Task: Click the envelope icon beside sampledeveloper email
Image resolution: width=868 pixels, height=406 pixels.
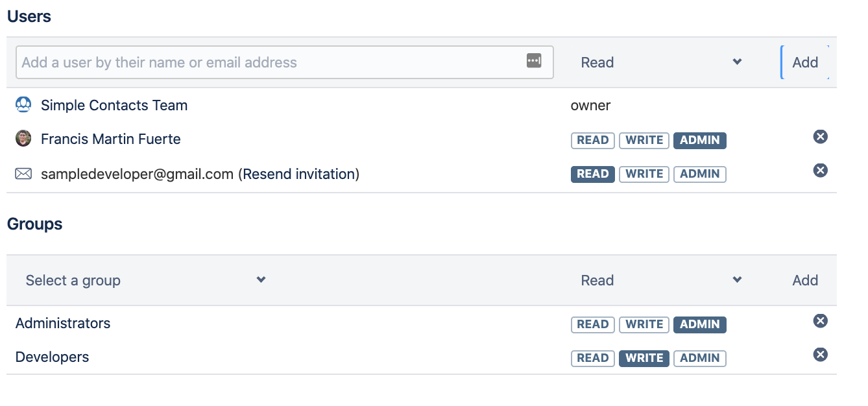Action: point(23,174)
